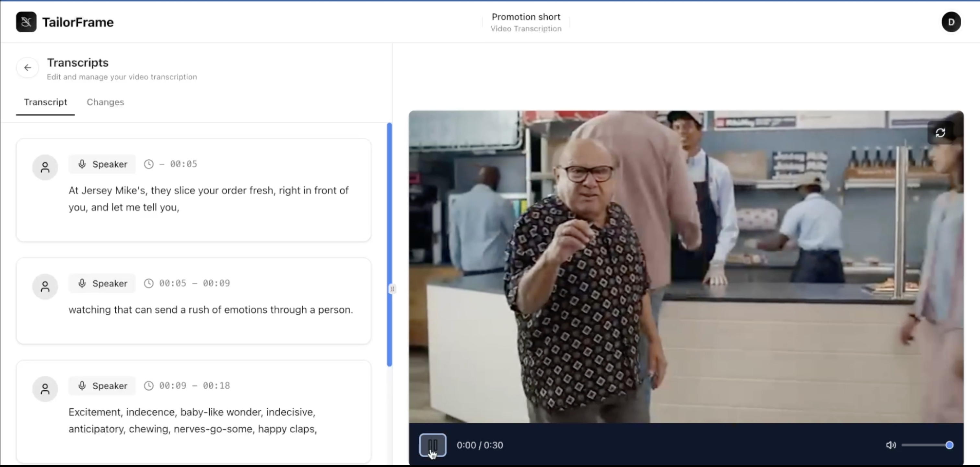
Task: Mute the video with the speaker icon
Action: pyautogui.click(x=891, y=445)
